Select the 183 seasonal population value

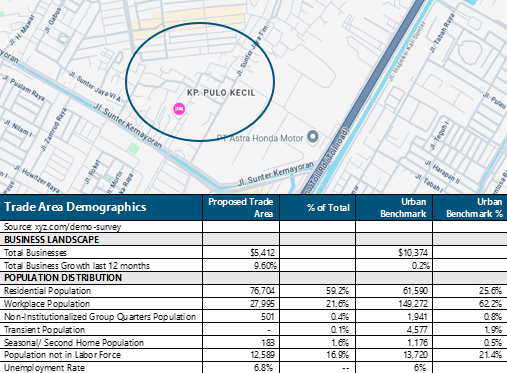point(268,343)
